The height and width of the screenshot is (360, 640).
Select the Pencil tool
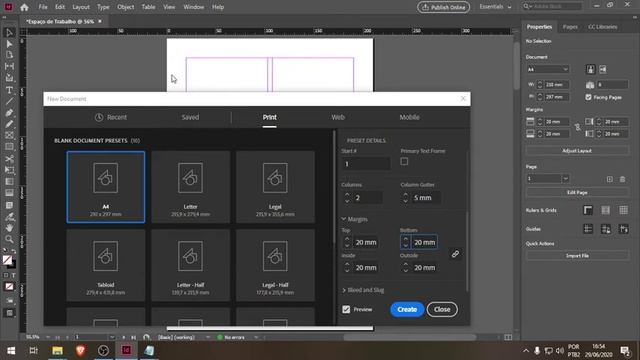[x=9, y=124]
